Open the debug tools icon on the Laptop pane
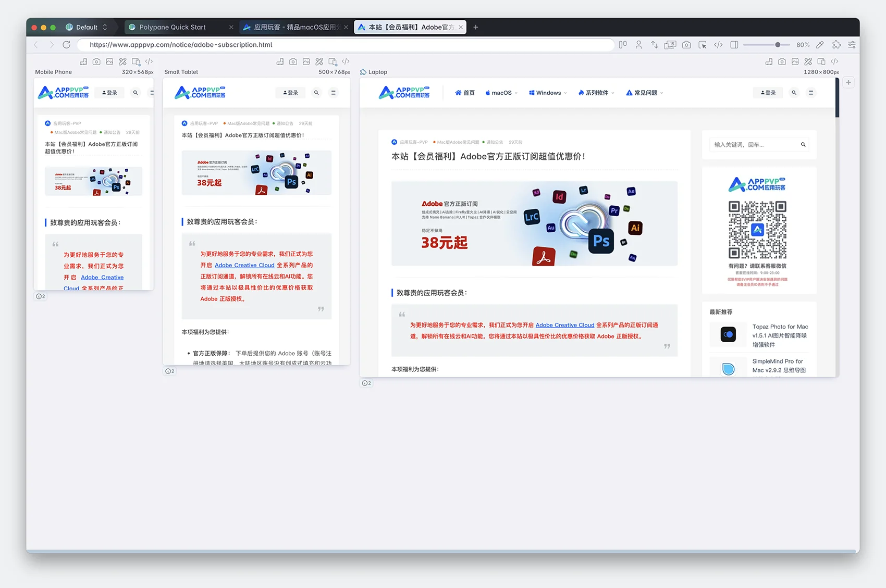886x588 pixels. [x=808, y=61]
